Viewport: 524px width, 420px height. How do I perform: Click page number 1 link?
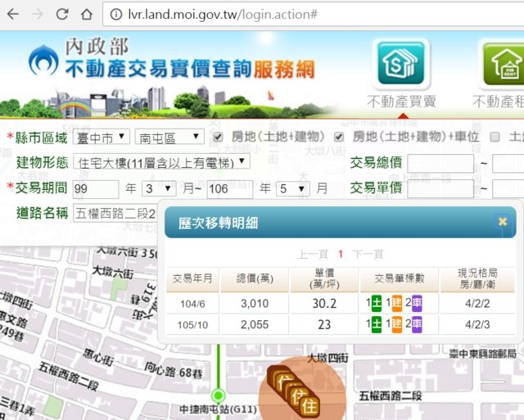(x=341, y=255)
